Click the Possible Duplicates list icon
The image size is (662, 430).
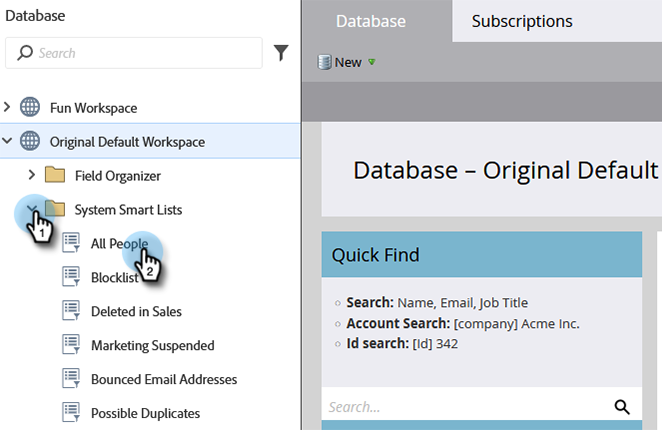point(71,414)
